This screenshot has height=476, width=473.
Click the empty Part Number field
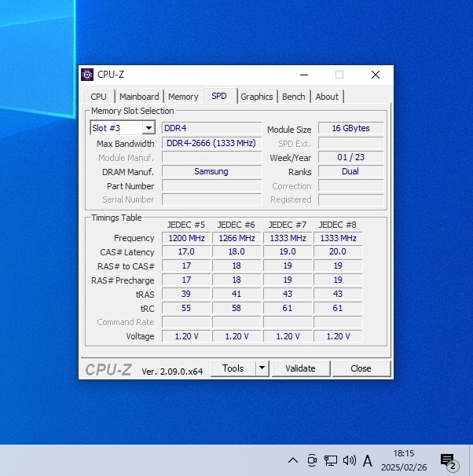pyautogui.click(x=211, y=186)
